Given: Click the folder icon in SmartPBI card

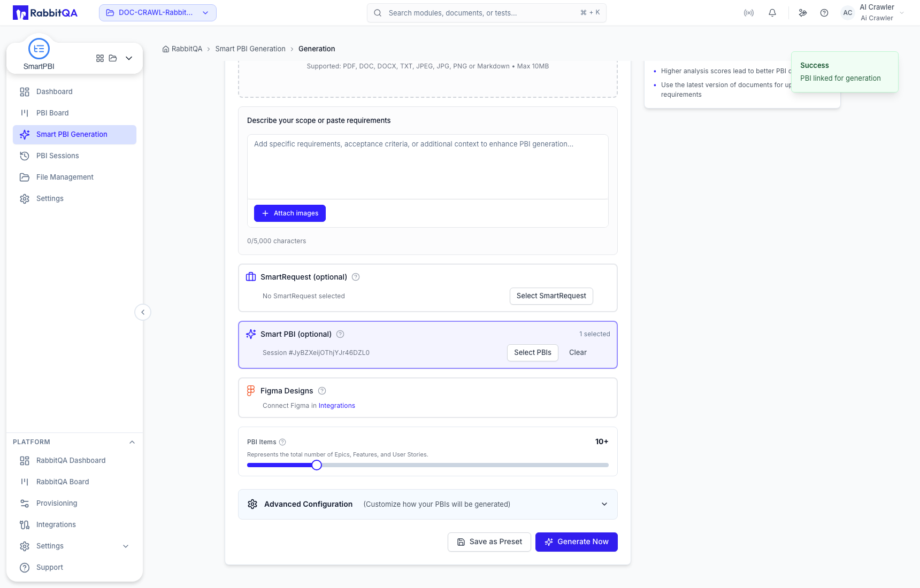Looking at the screenshot, I should 113,58.
